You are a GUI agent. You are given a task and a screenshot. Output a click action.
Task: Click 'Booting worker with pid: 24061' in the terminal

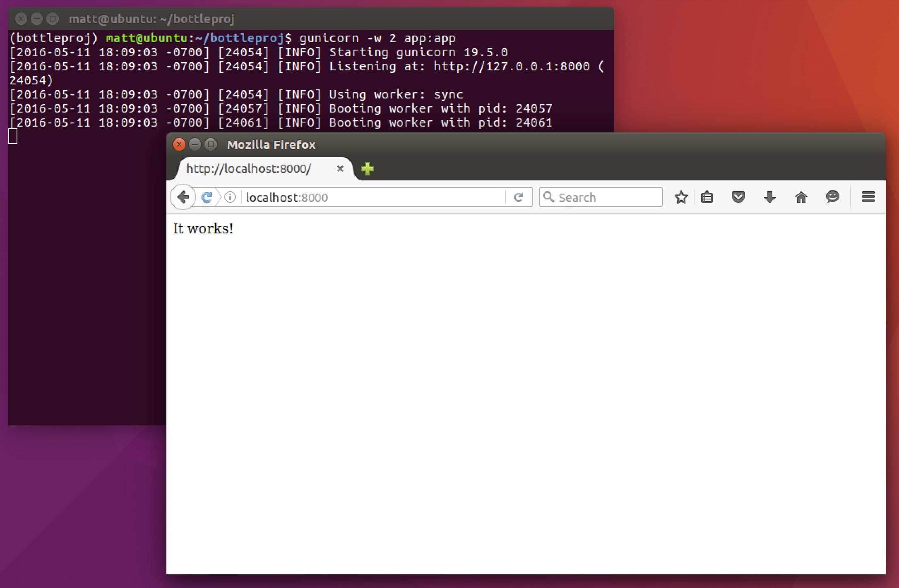click(441, 123)
